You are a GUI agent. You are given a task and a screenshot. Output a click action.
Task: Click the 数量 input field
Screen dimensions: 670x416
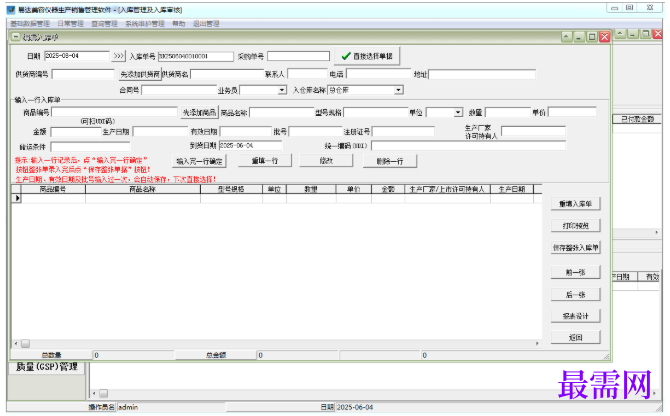508,112
